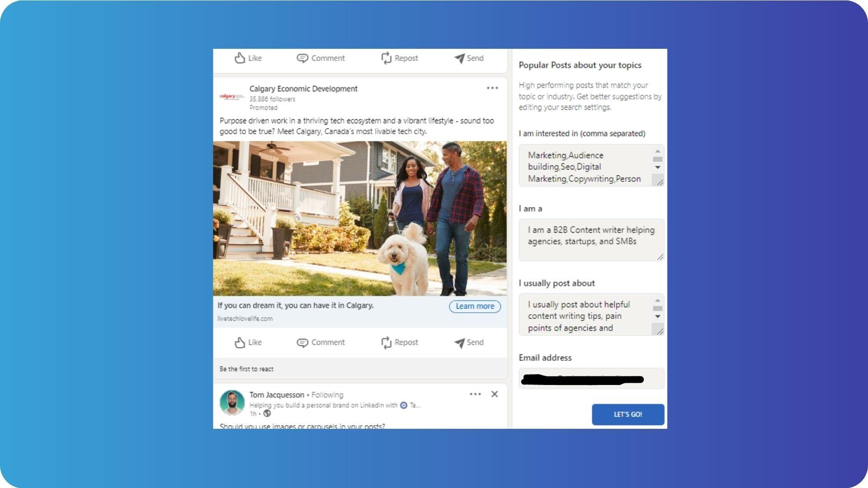
Task: Click the Learn more button
Action: pos(475,306)
